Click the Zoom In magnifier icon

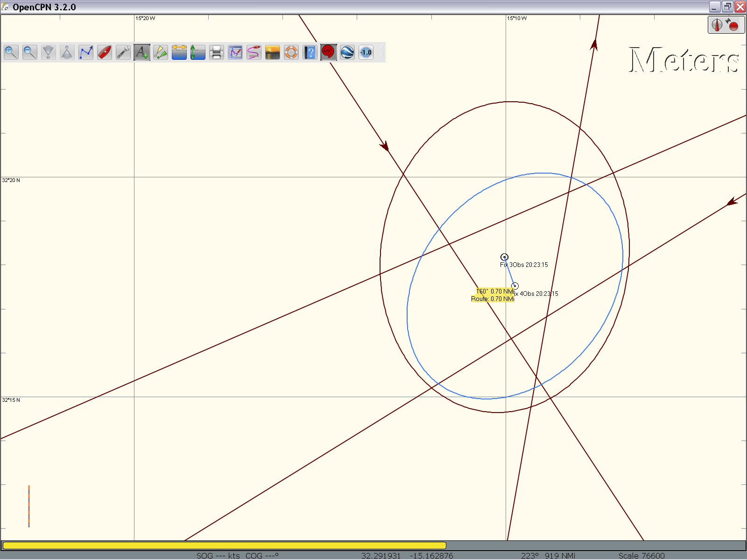coord(11,52)
